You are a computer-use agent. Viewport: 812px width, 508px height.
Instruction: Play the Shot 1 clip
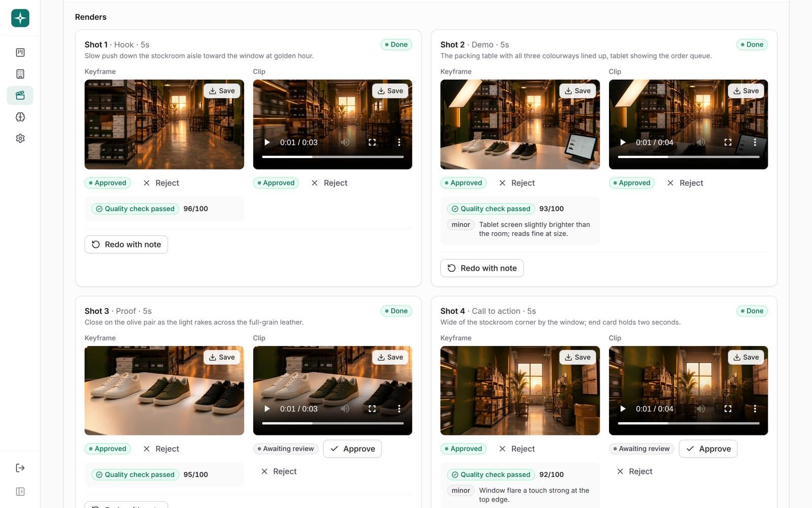pos(267,142)
